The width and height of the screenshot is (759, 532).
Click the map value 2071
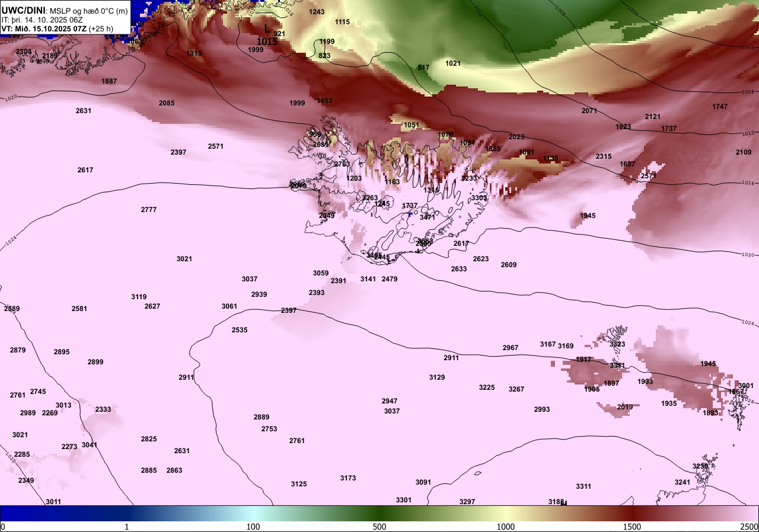[589, 111]
